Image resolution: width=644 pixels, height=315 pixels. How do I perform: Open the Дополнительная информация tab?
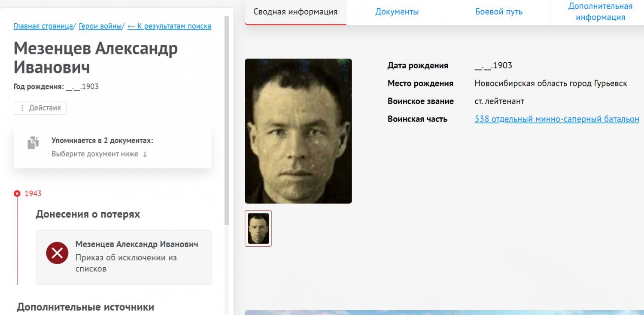[x=600, y=12]
